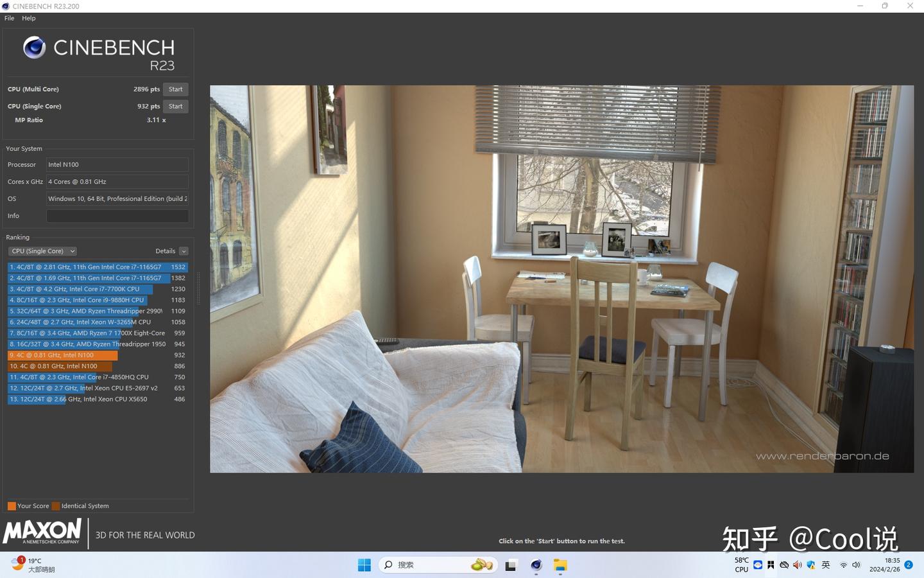
Task: Open the CPU (Single Core) ranking dropdown
Action: coord(42,251)
